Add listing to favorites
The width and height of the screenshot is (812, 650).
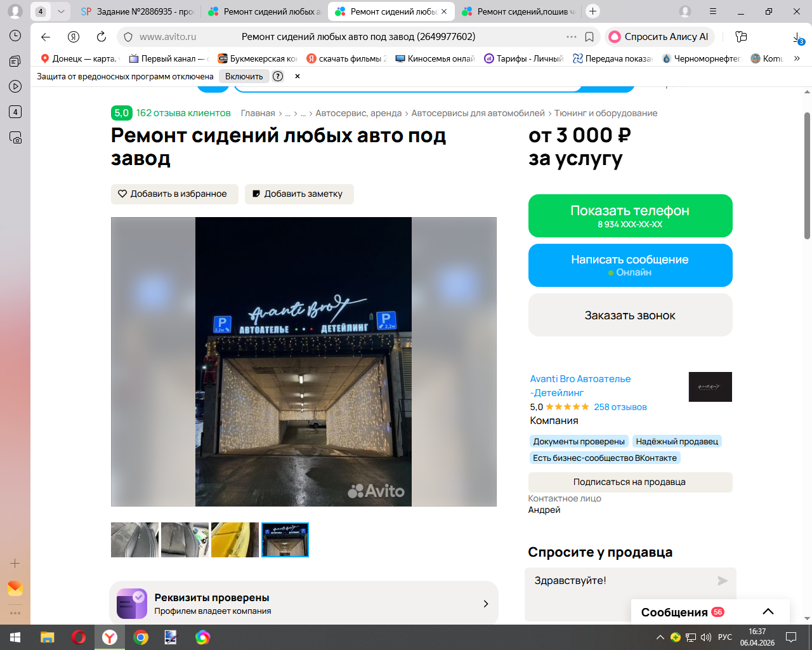(x=174, y=194)
